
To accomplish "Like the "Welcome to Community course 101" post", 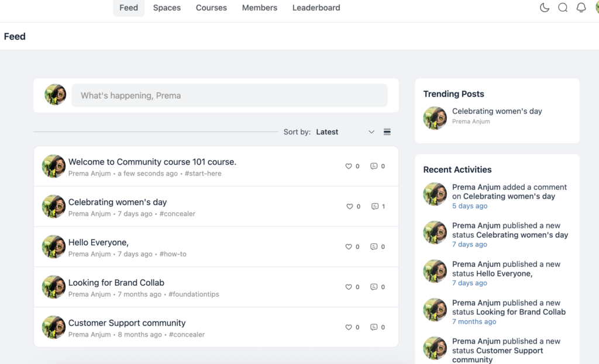I will [x=348, y=166].
